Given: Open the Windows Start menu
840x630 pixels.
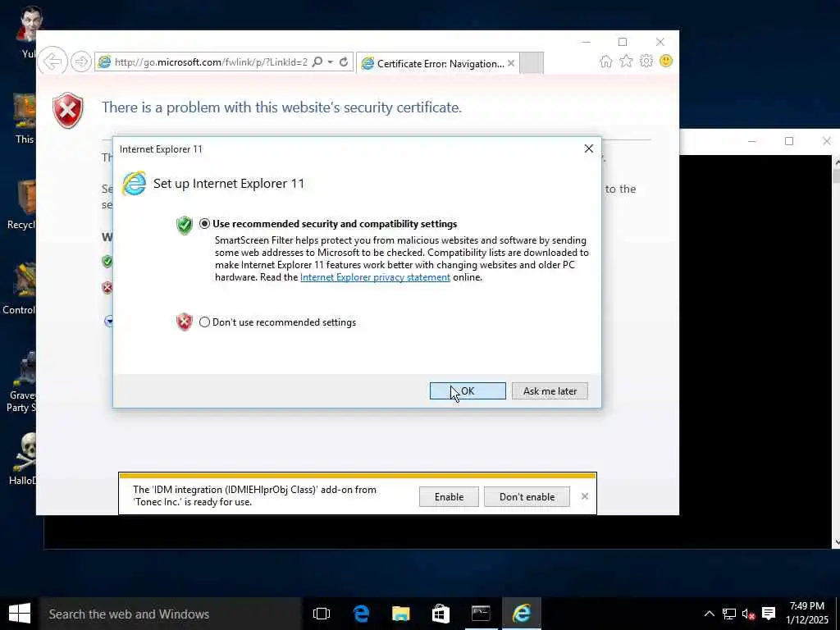Looking at the screenshot, I should coord(20,614).
